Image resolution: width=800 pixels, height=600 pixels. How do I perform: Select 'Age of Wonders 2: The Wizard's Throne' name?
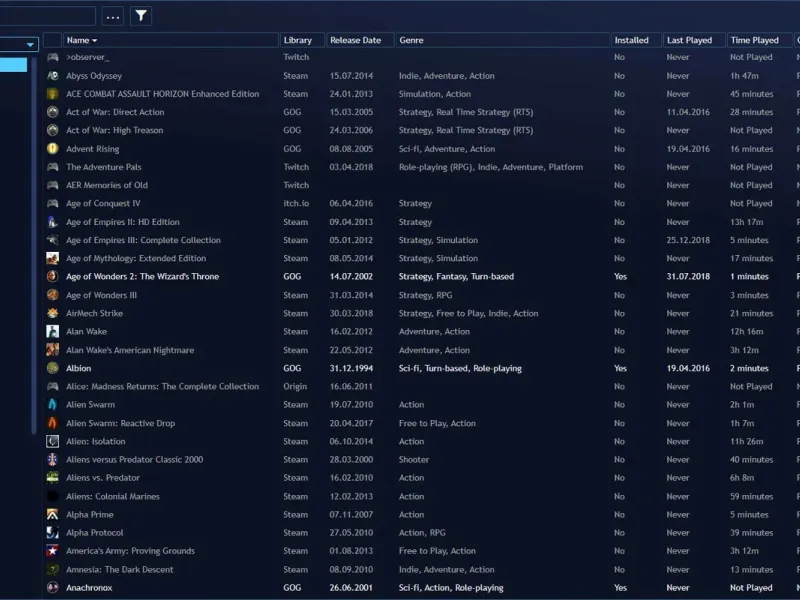[x=142, y=277]
